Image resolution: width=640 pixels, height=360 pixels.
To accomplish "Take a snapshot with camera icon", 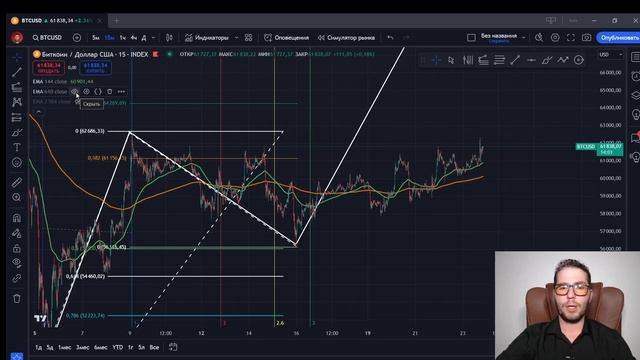I will point(587,38).
